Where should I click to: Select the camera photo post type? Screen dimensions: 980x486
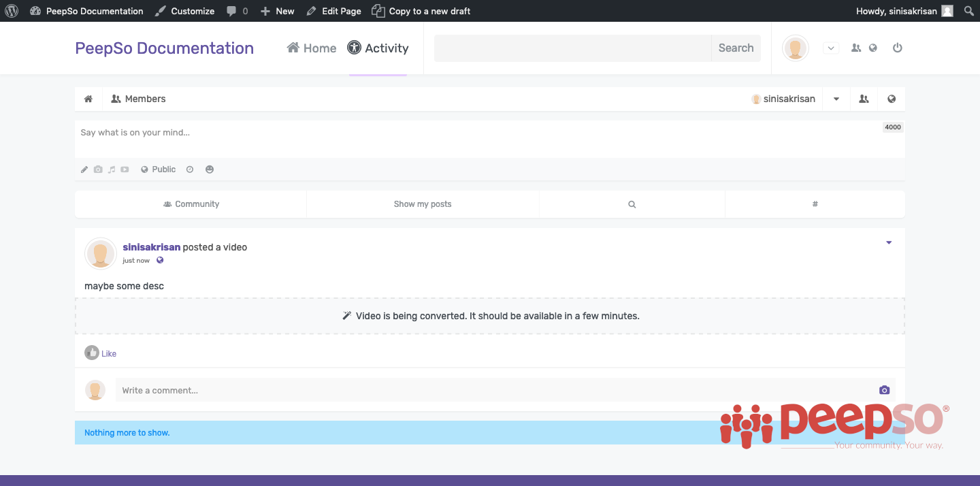click(x=98, y=169)
